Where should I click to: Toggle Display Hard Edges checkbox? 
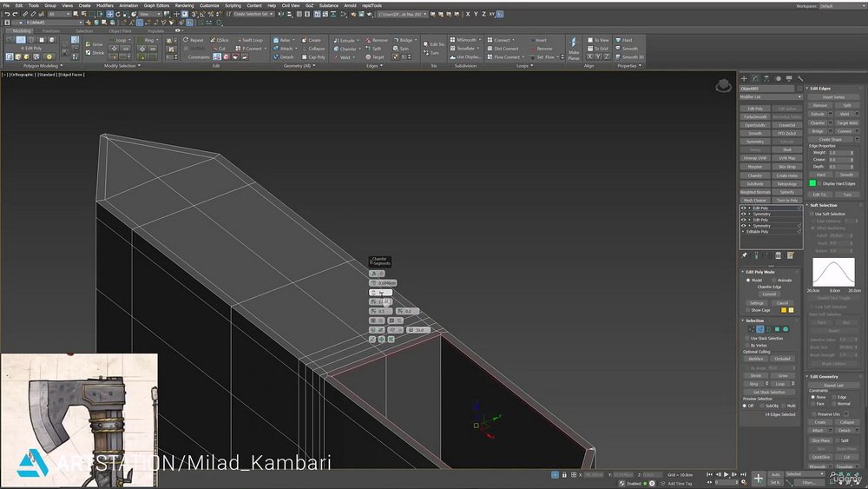819,183
